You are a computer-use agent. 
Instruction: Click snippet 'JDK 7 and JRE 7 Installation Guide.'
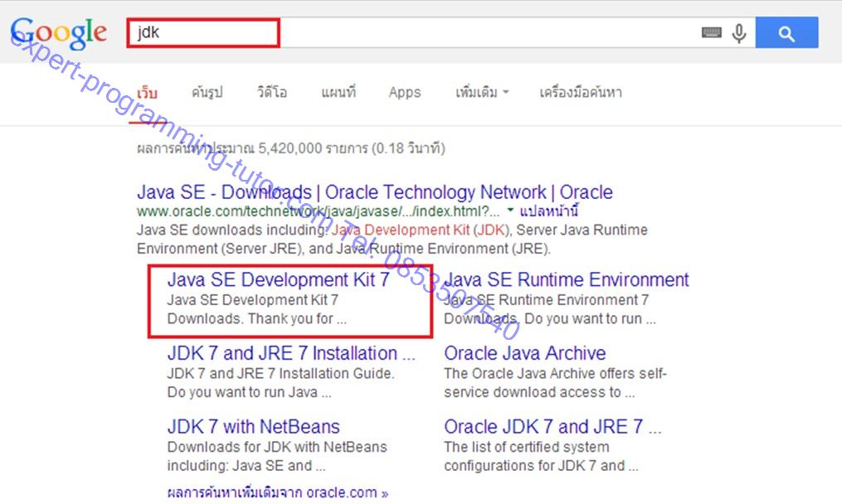(x=281, y=374)
